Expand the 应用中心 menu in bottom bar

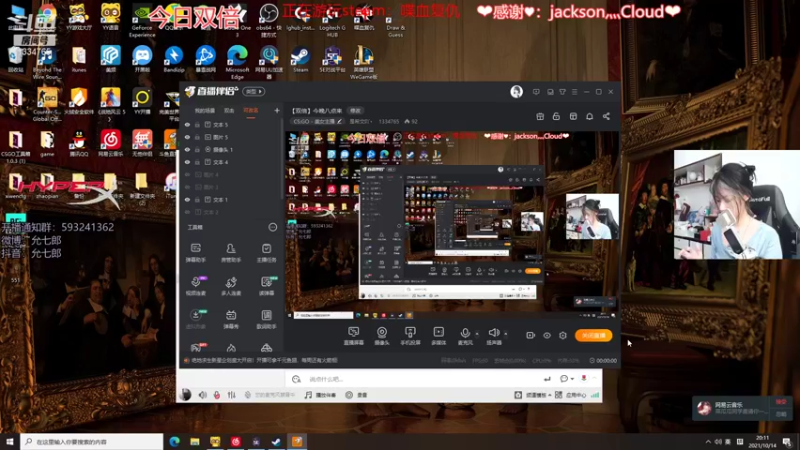point(571,395)
